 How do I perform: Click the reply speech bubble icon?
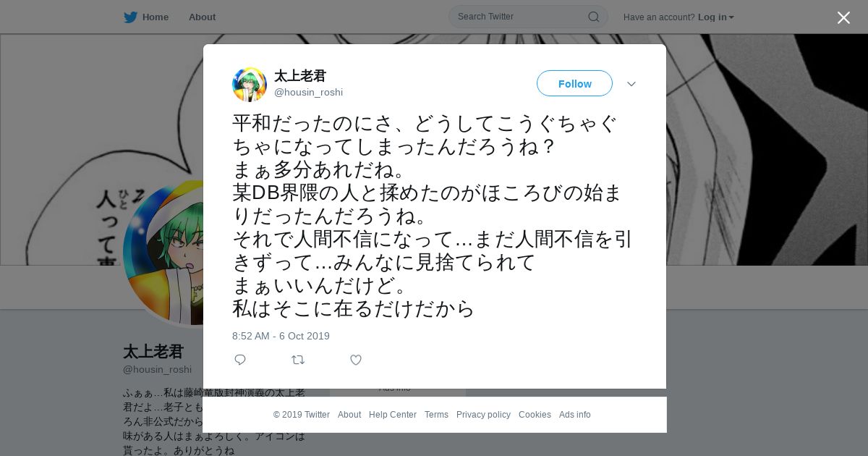[240, 360]
